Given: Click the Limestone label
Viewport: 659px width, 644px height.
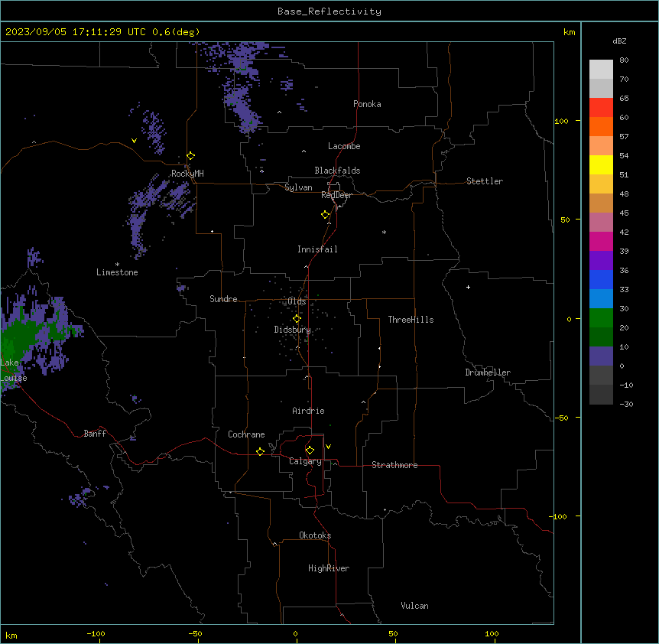Looking at the screenshot, I should [x=117, y=272].
